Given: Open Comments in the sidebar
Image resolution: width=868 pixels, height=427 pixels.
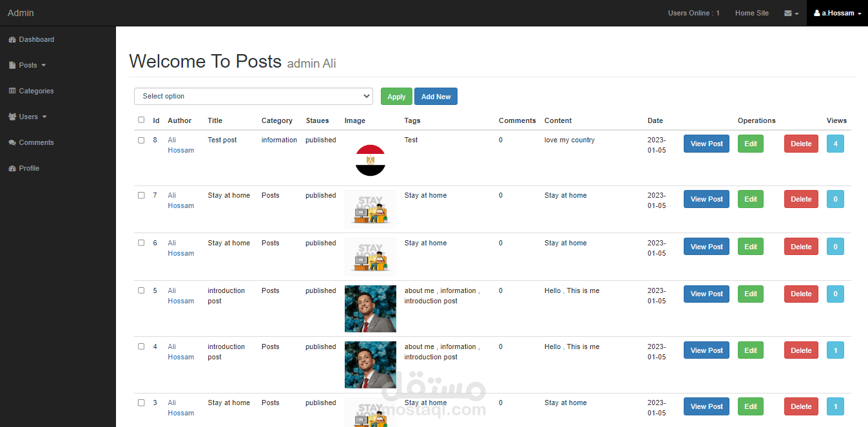Looking at the screenshot, I should (x=31, y=142).
